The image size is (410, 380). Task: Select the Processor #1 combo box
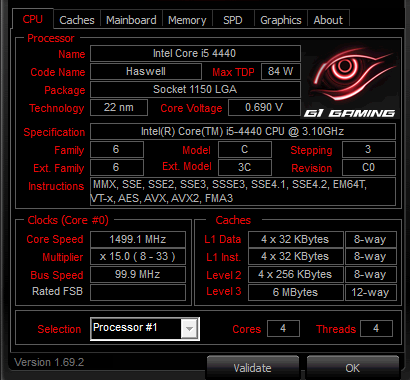[145, 329]
